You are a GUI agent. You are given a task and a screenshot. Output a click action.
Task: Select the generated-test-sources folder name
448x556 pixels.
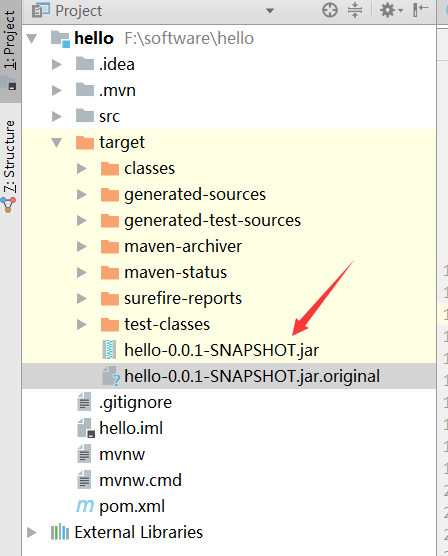[212, 221]
